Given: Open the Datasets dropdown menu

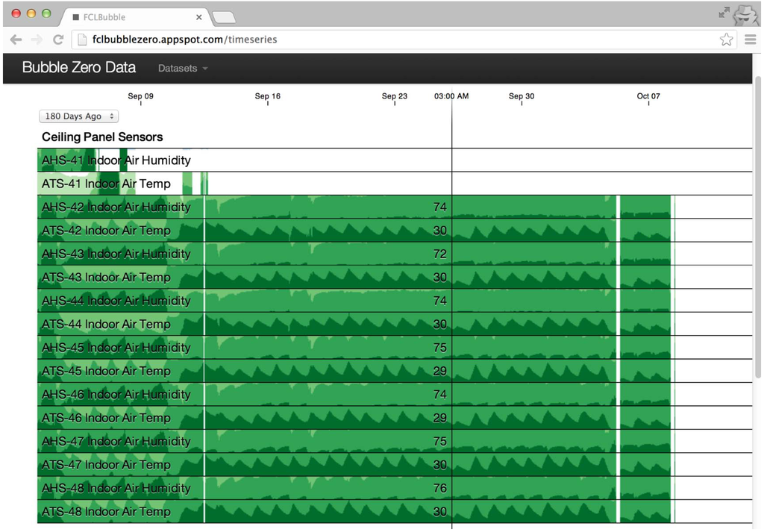Looking at the screenshot, I should coord(183,68).
